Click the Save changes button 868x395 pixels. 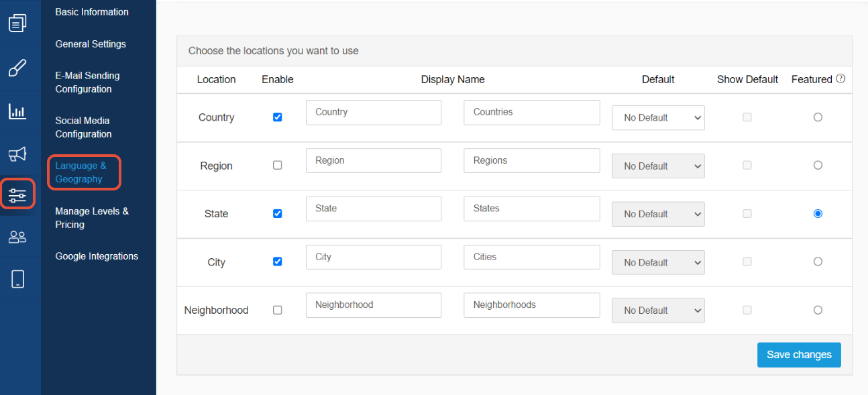tap(799, 355)
